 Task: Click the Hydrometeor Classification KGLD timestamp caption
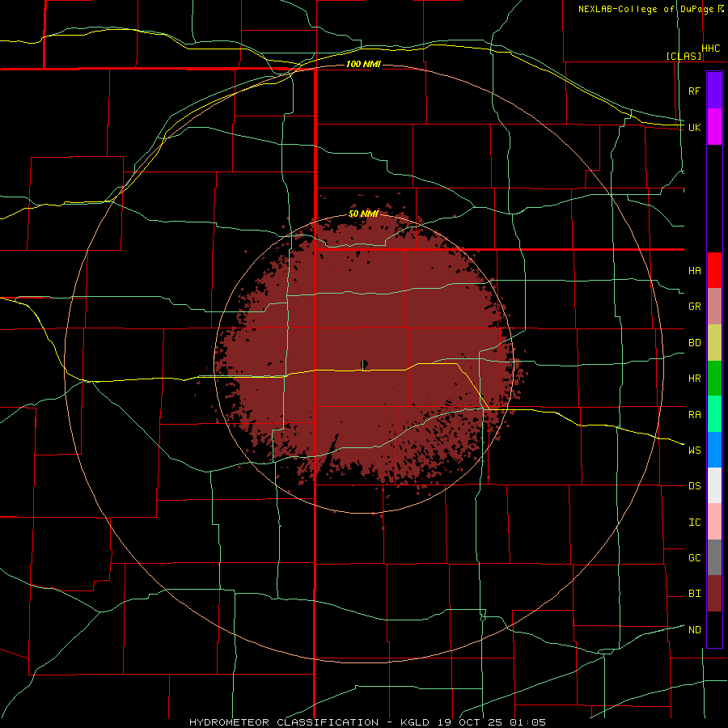click(367, 722)
